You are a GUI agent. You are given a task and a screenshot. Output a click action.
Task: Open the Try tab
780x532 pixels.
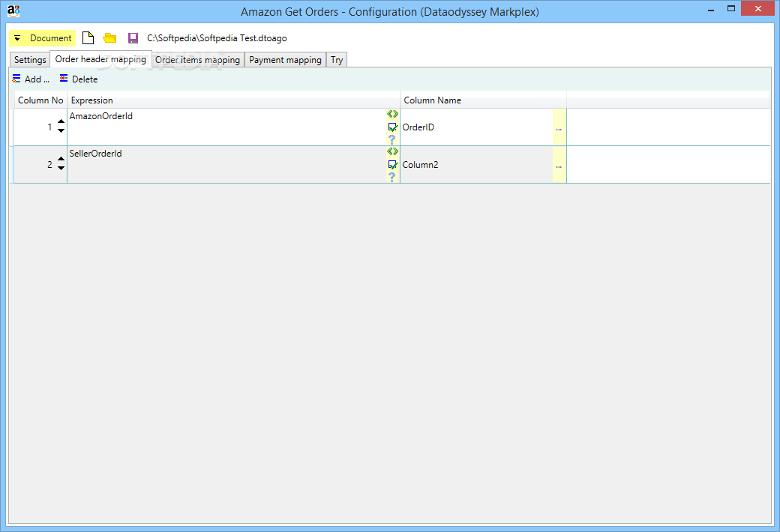click(337, 60)
